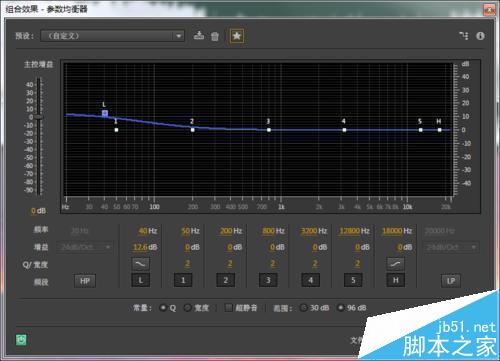Delete the preset with the trash icon
Viewport: 500px width, 361px height.
click(x=215, y=36)
